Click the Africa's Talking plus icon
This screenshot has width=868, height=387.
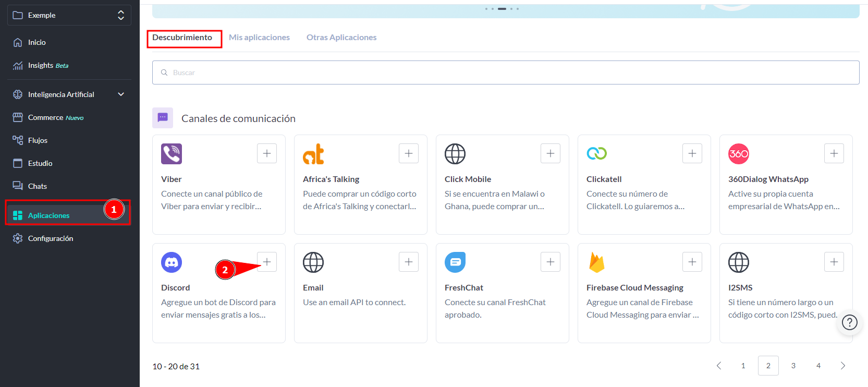(409, 153)
